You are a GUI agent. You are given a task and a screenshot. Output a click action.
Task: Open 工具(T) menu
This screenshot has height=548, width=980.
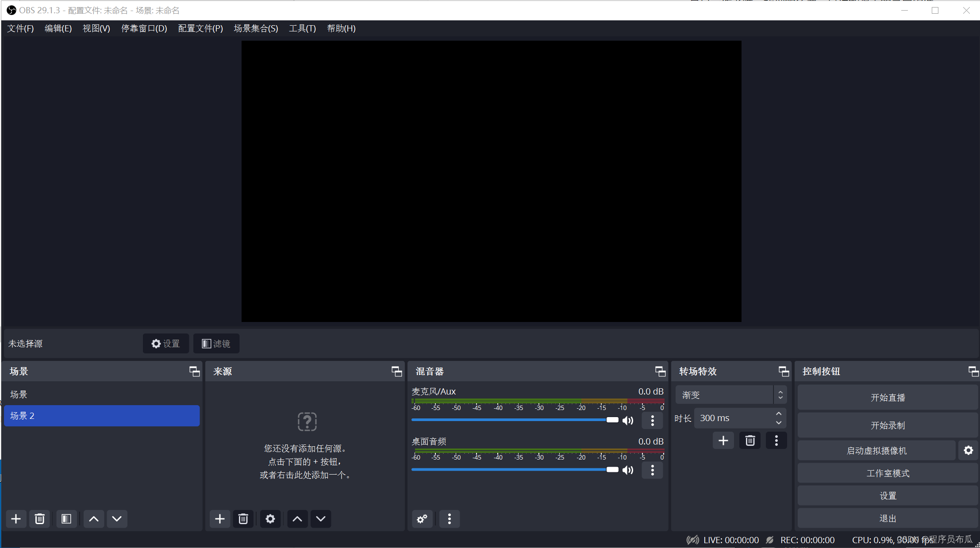[x=302, y=28]
